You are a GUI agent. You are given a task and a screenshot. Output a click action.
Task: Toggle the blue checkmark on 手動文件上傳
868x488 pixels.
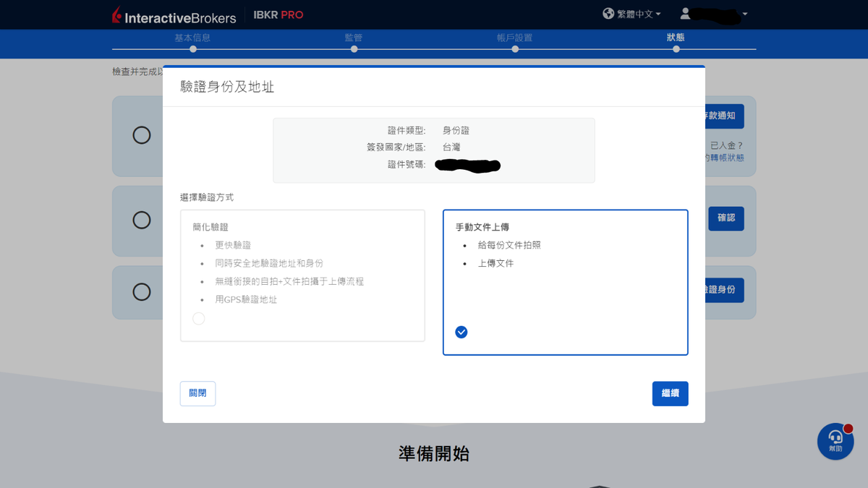click(461, 332)
